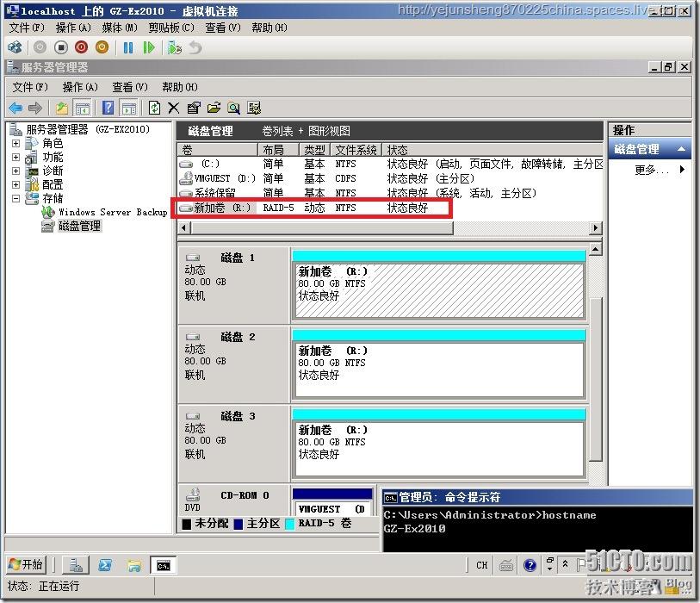
Task: Pause the virtual machine with pause icon
Action: [x=128, y=47]
